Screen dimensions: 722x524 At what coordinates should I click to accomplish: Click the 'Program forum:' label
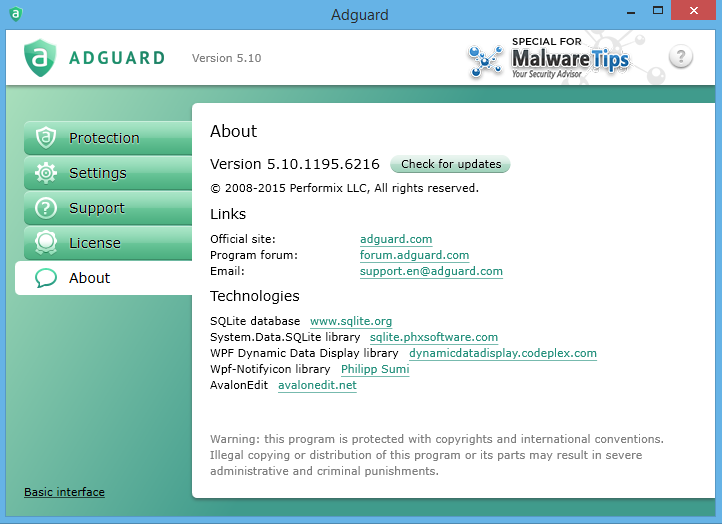[x=254, y=255]
